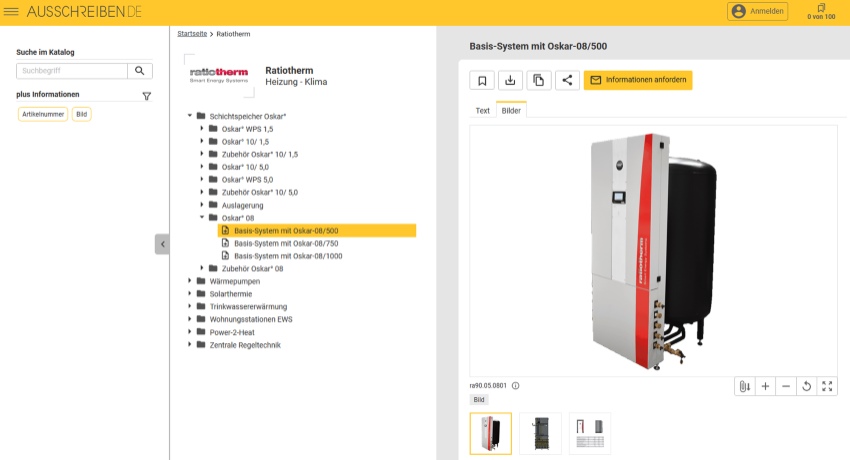The height and width of the screenshot is (460, 850).
Task: Share the product via share icon
Action: coord(567,80)
